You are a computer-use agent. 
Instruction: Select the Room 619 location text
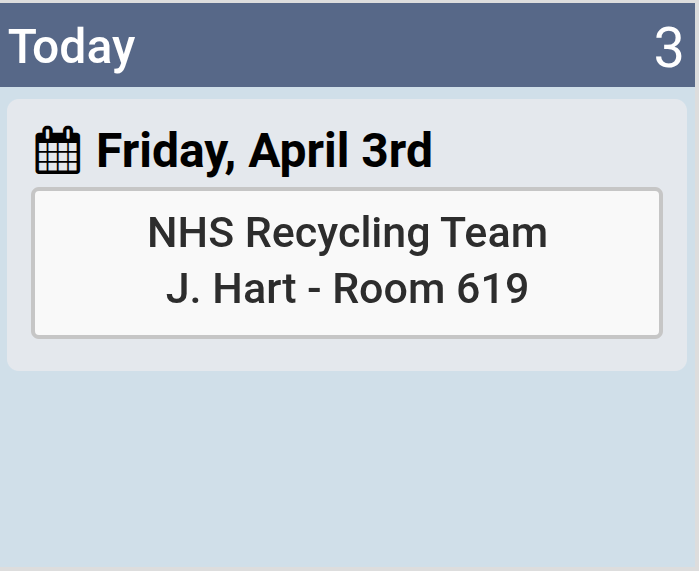tap(430, 289)
